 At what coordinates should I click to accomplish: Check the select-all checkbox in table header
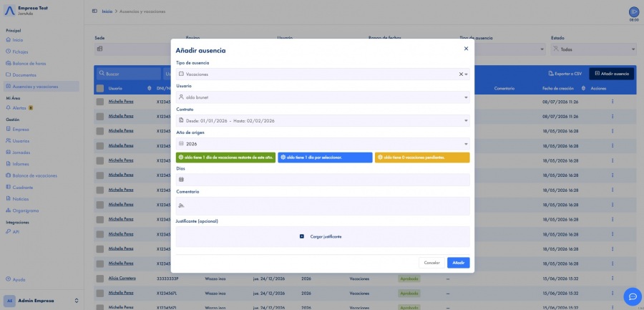point(99,88)
